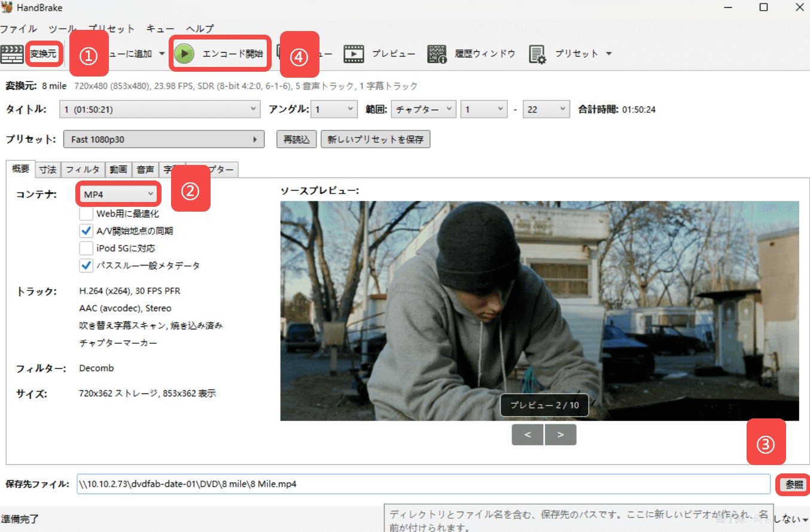
Task: Switch to the 概要 tab
Action: [20, 169]
